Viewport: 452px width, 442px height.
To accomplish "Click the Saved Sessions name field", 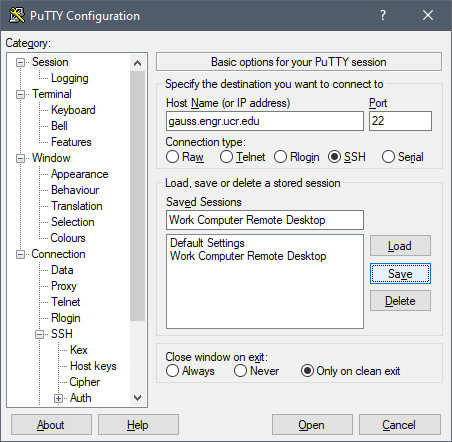I will tap(265, 220).
